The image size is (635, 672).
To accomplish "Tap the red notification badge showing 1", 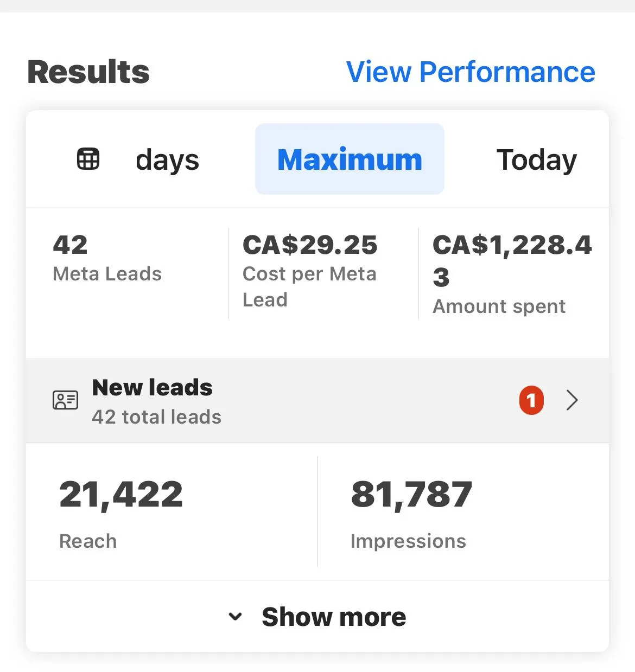I will 531,400.
